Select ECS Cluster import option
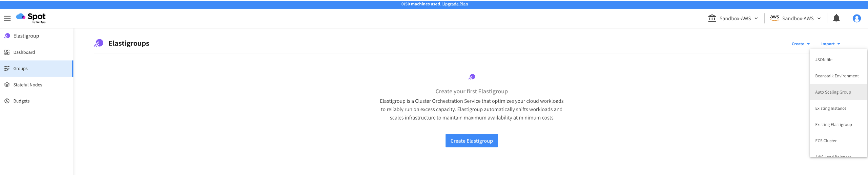Screen dimensions: 868x175 tap(826, 141)
